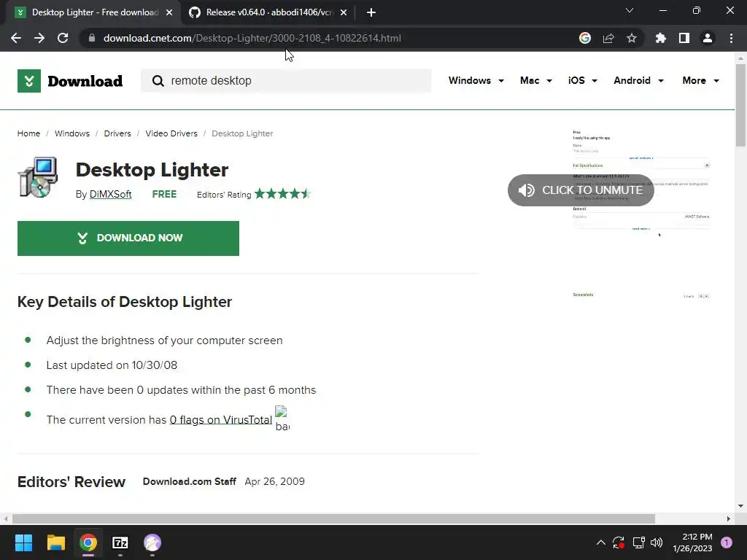747x560 pixels.
Task: Click the green Download logo icon
Action: [29, 81]
